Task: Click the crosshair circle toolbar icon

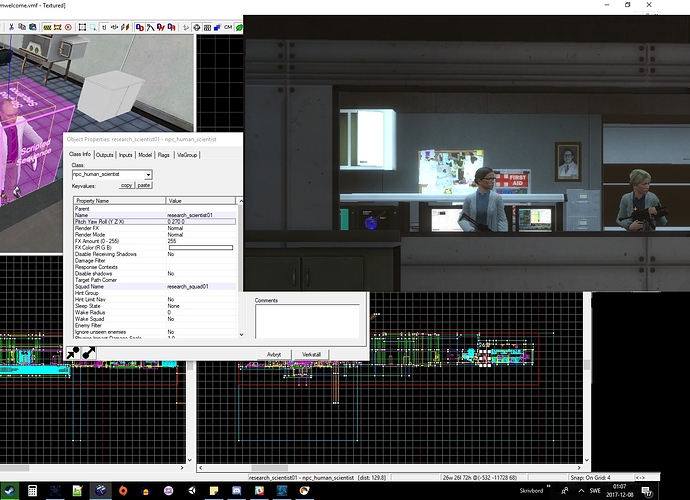Action: click(197, 27)
